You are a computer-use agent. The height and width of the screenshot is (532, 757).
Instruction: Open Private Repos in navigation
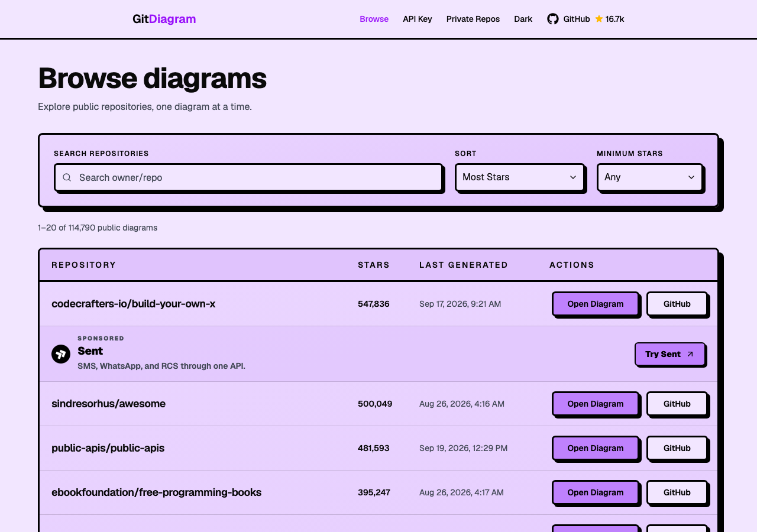pos(473,19)
